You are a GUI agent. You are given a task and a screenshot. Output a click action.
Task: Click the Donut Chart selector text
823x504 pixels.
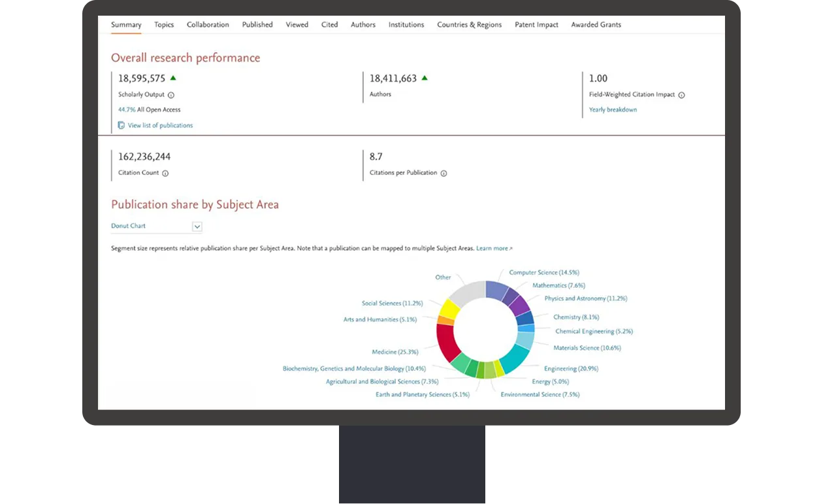tap(128, 226)
